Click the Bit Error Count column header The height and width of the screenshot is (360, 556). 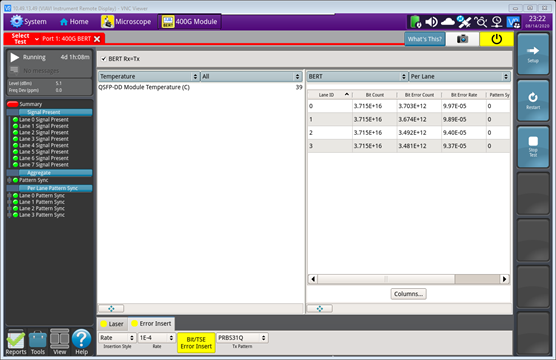pos(419,95)
